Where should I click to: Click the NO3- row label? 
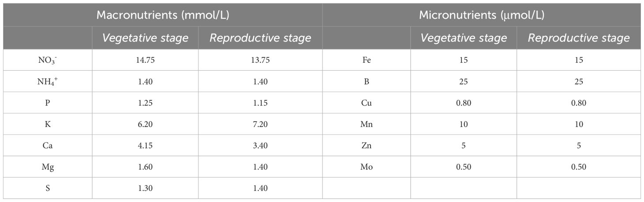(x=48, y=60)
